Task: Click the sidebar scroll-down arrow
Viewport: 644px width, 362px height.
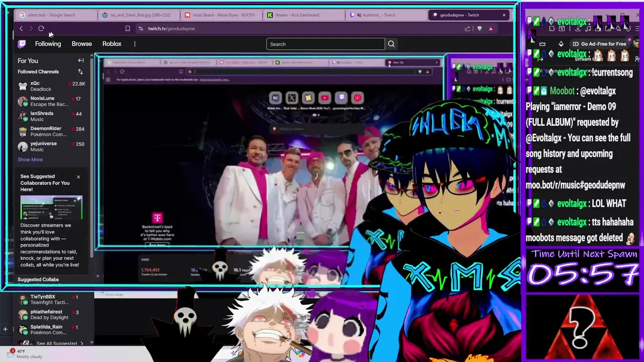Action: click(92, 343)
